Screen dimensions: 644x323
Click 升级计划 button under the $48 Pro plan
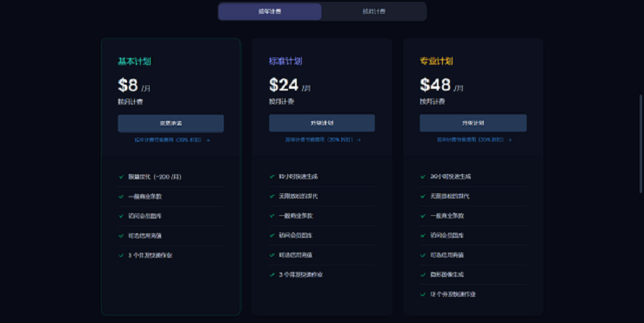coord(473,123)
